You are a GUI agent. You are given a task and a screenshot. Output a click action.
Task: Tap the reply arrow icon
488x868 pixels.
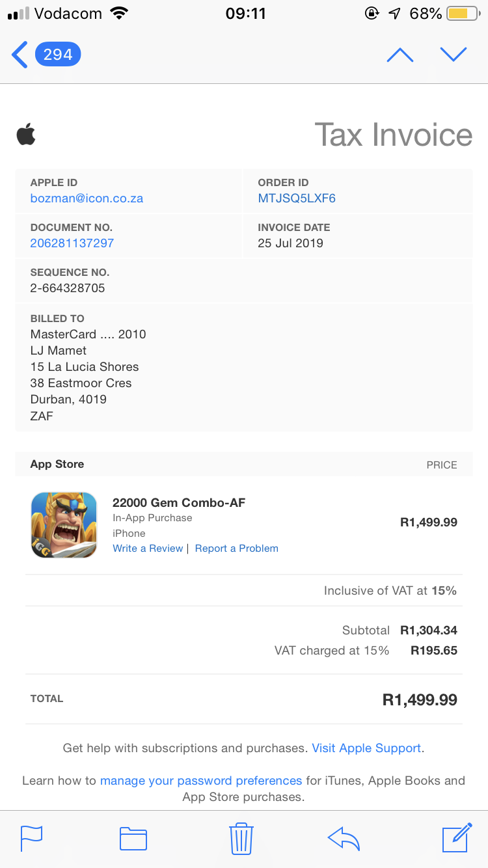click(344, 838)
